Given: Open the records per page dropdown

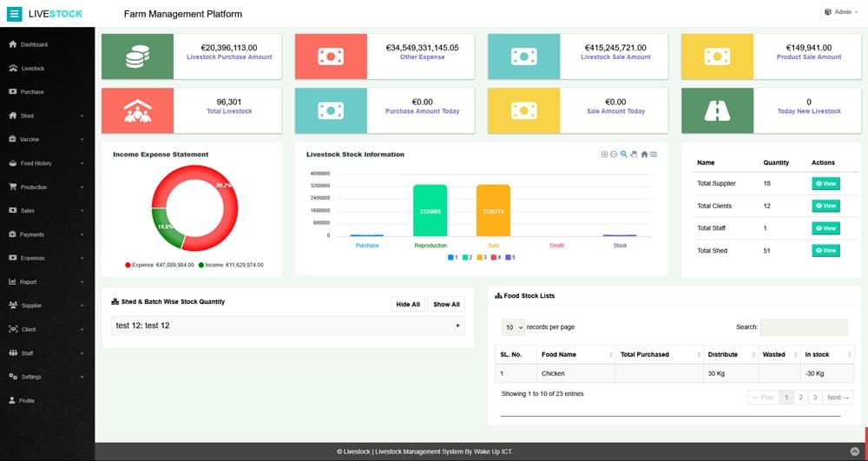Looking at the screenshot, I should pyautogui.click(x=514, y=327).
